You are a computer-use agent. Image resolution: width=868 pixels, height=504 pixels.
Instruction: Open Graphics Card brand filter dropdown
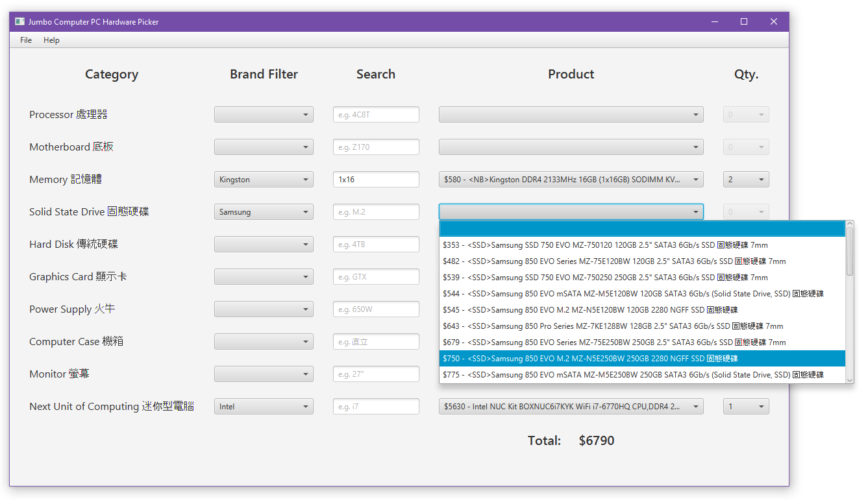point(264,277)
